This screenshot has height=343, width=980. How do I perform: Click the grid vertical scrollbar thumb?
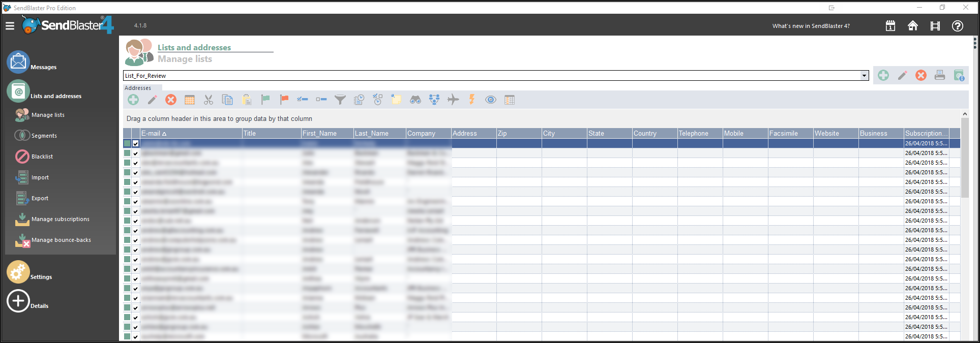965,158
